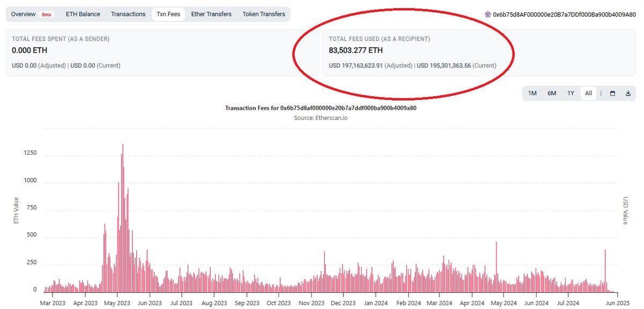
Task: Click the Total Fees Spent as Sender card
Action: pos(161,52)
